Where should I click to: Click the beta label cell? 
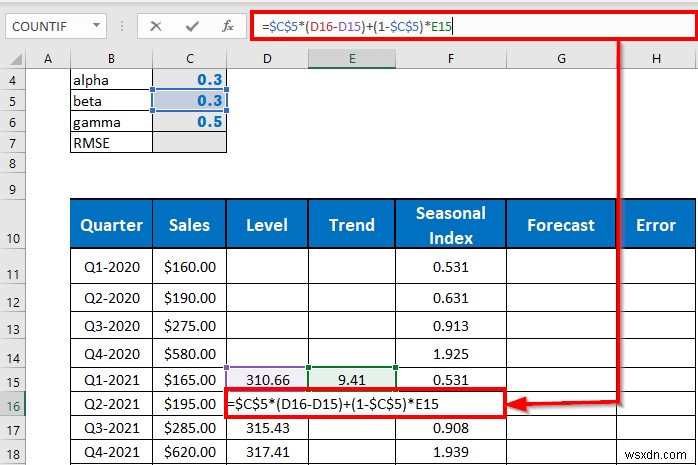click(x=111, y=101)
